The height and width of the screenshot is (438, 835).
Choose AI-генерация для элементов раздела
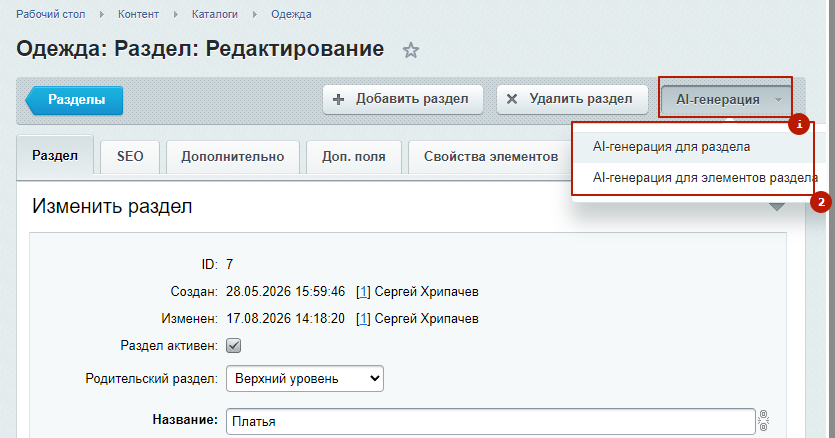705,177
